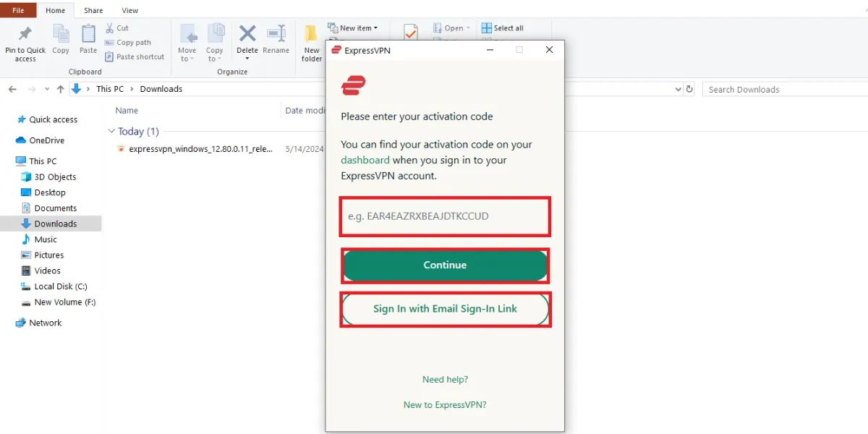Open the dashboard link in ExpressVPN
Viewport: 868px width, 434px height.
pos(365,160)
